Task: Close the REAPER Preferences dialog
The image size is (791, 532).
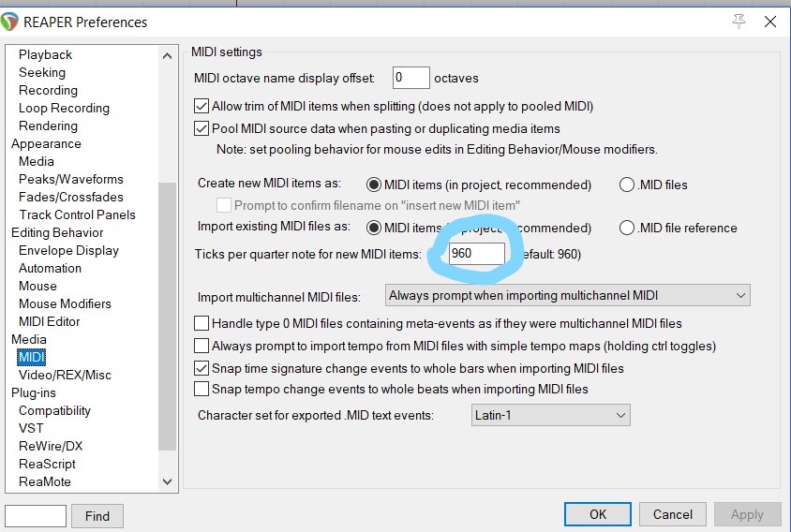Action: 769,22
